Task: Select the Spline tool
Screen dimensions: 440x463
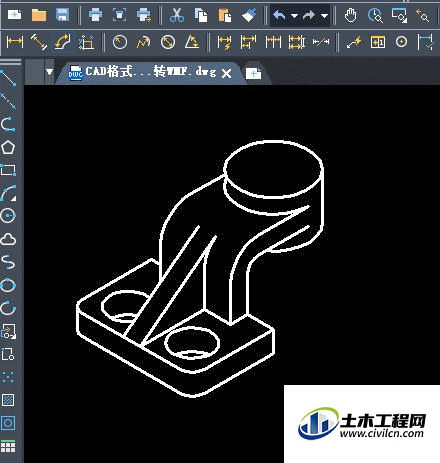Action: (x=8, y=262)
